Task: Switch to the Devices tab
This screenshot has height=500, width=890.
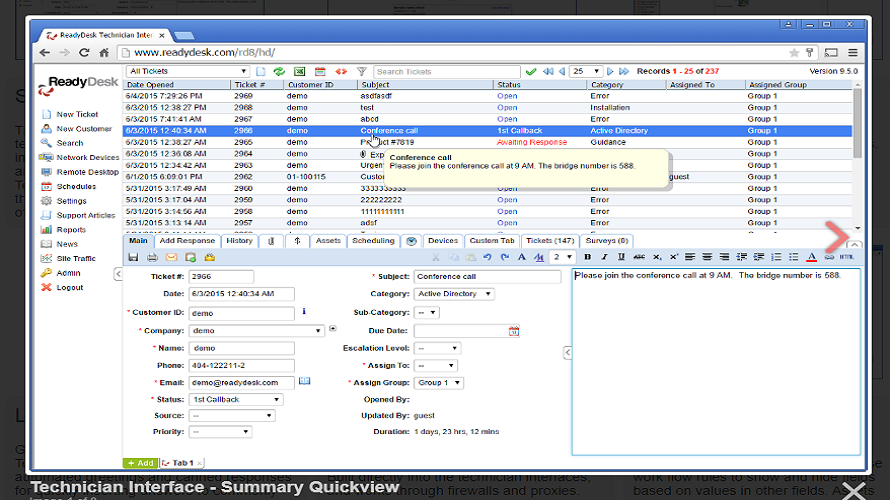Action: tap(443, 241)
